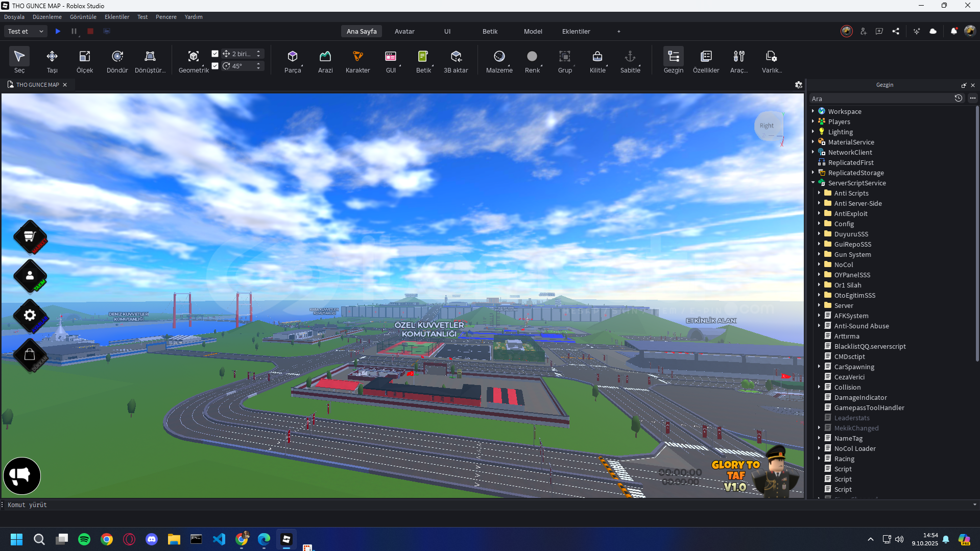This screenshot has height=551, width=980.
Task: Open the Araç toolbox button
Action: click(739, 61)
